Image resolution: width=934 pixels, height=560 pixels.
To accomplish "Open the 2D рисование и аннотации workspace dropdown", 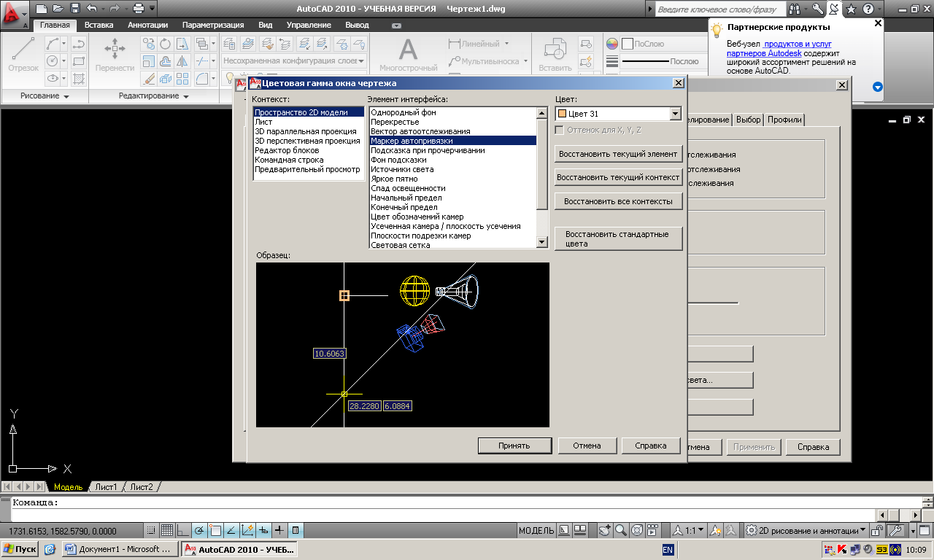I will coord(806,530).
